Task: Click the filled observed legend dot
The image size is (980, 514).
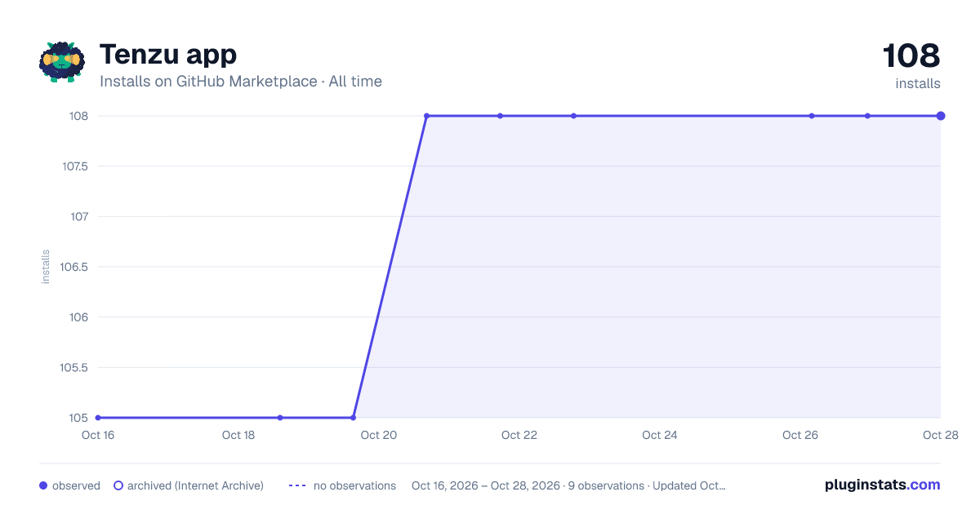Action: pos(43,485)
